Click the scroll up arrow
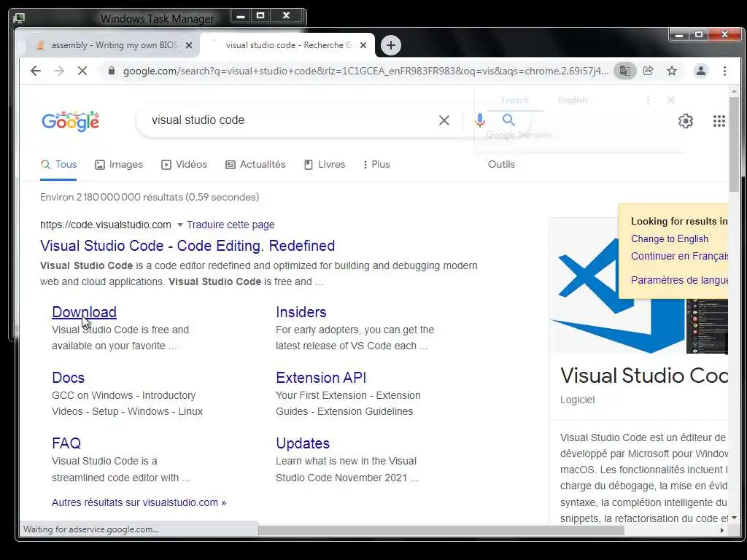 734,90
